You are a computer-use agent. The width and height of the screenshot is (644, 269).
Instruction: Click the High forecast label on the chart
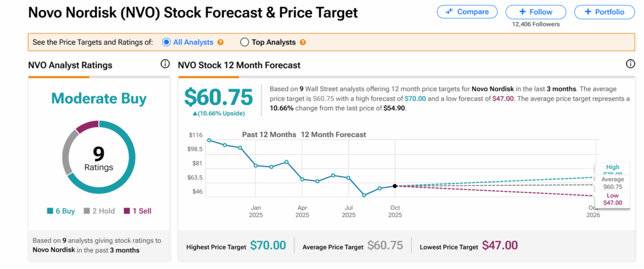click(612, 168)
